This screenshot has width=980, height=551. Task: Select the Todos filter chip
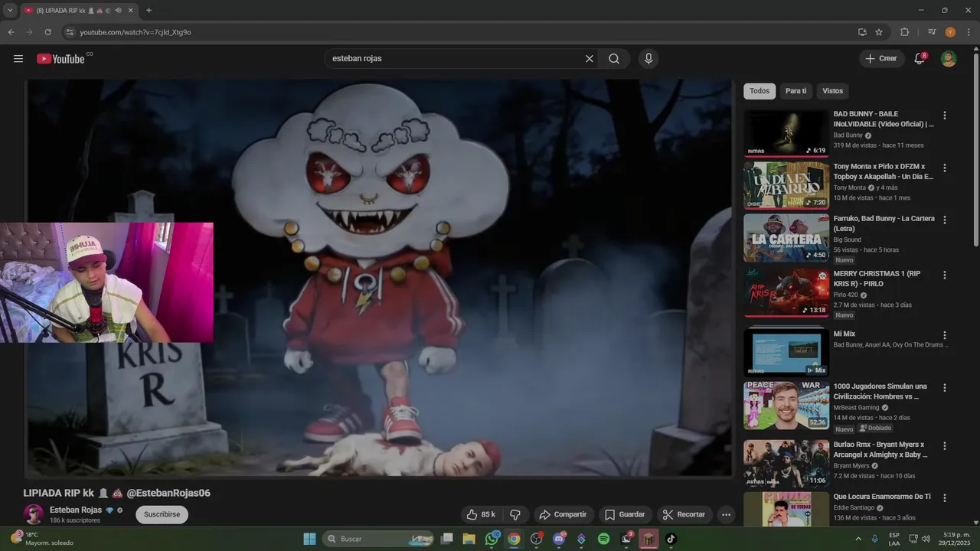759,91
